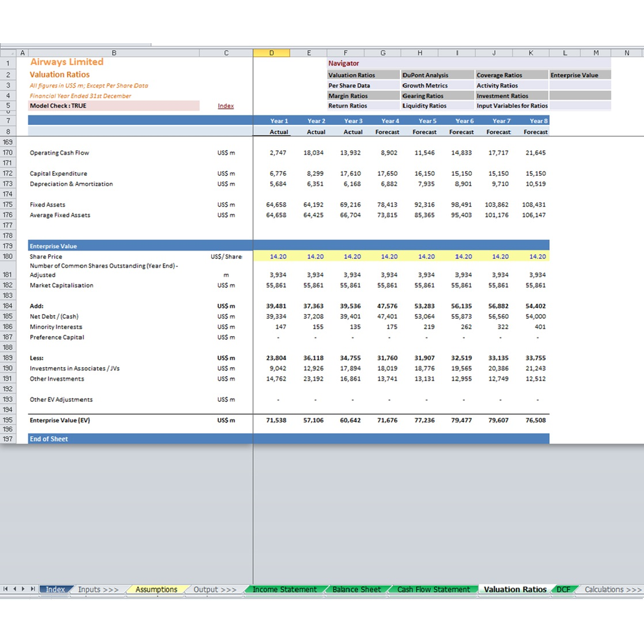
Task: Click Valuation Ratios navigator button
Action: click(x=363, y=75)
